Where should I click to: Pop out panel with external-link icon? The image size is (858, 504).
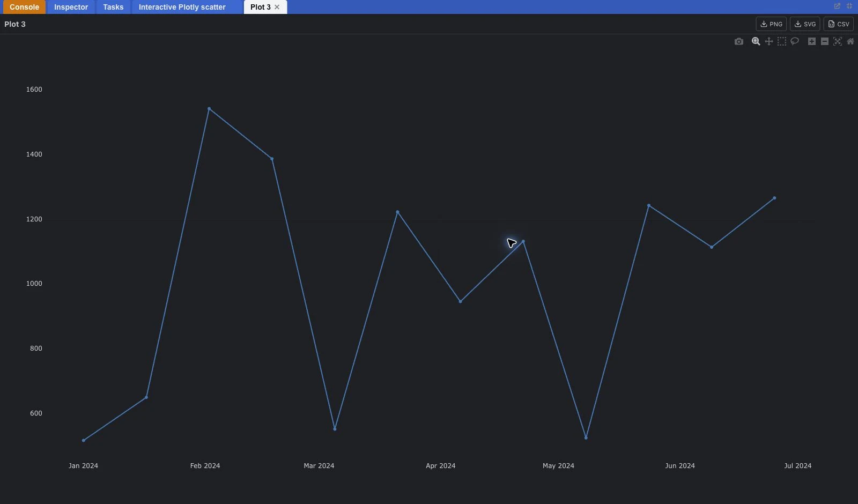837,6
